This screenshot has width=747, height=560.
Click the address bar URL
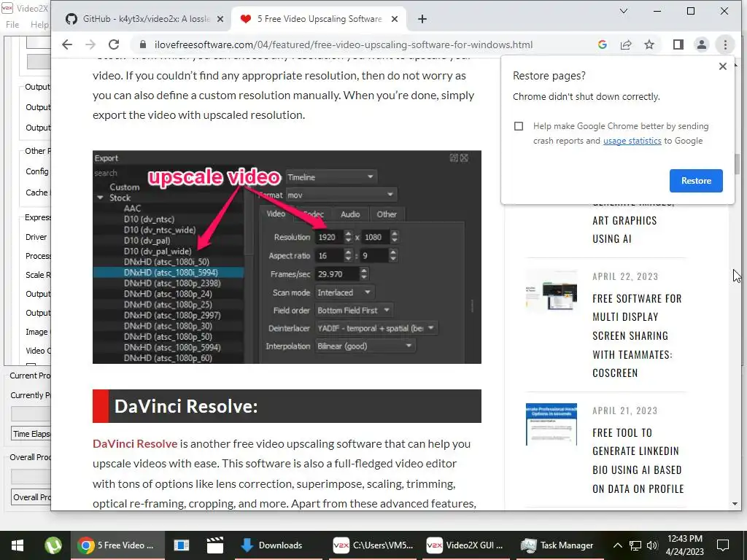pyautogui.click(x=344, y=44)
